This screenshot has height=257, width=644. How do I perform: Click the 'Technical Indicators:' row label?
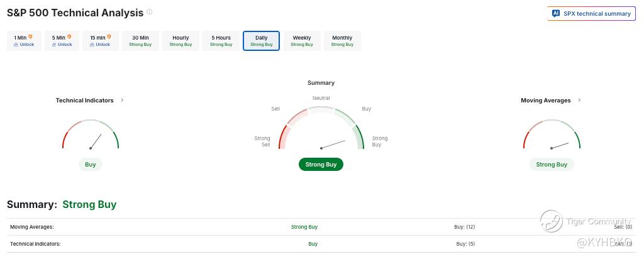pyautogui.click(x=35, y=244)
